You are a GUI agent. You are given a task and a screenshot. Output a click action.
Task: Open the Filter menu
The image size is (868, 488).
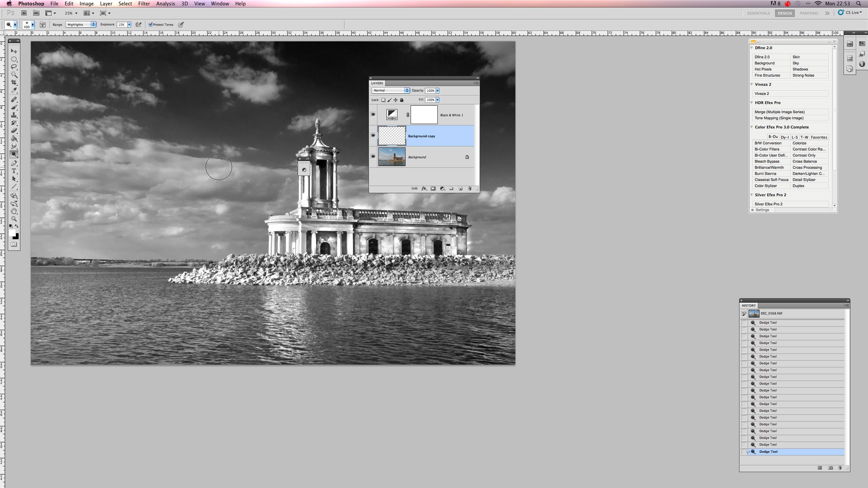coord(144,4)
